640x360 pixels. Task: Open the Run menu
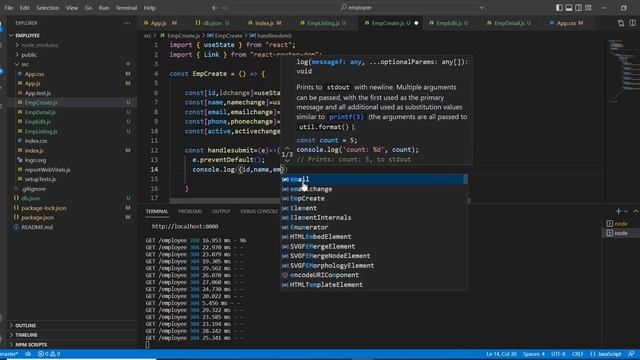point(104,8)
